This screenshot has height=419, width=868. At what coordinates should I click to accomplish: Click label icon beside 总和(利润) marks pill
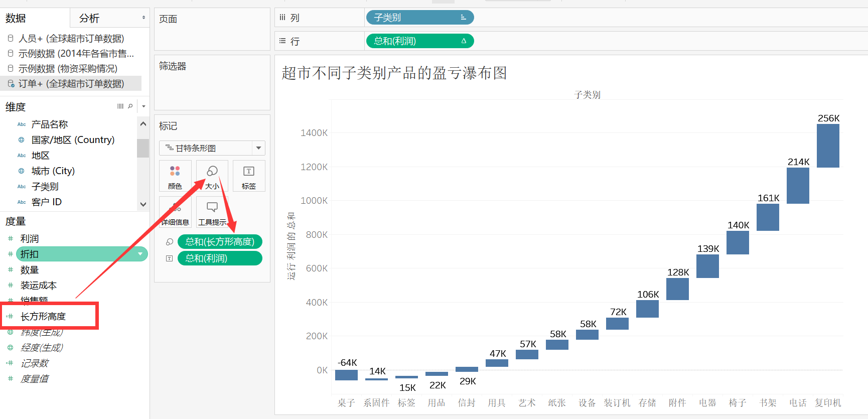(170, 258)
